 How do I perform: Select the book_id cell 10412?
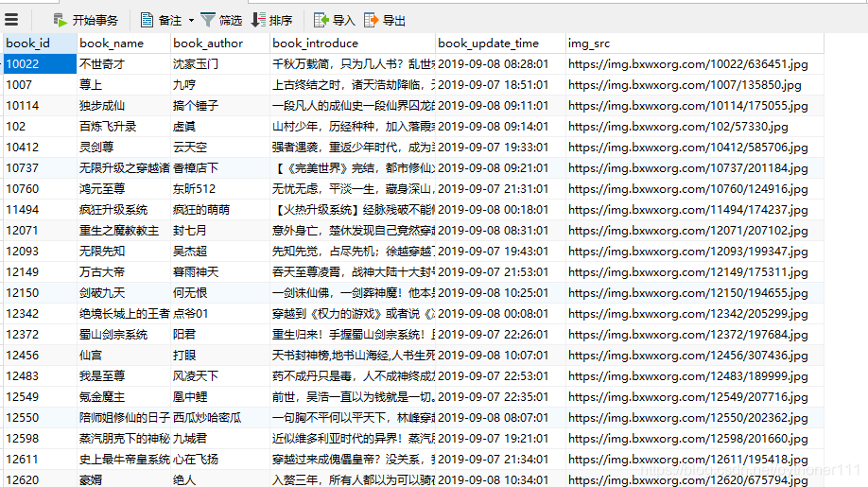coord(40,148)
